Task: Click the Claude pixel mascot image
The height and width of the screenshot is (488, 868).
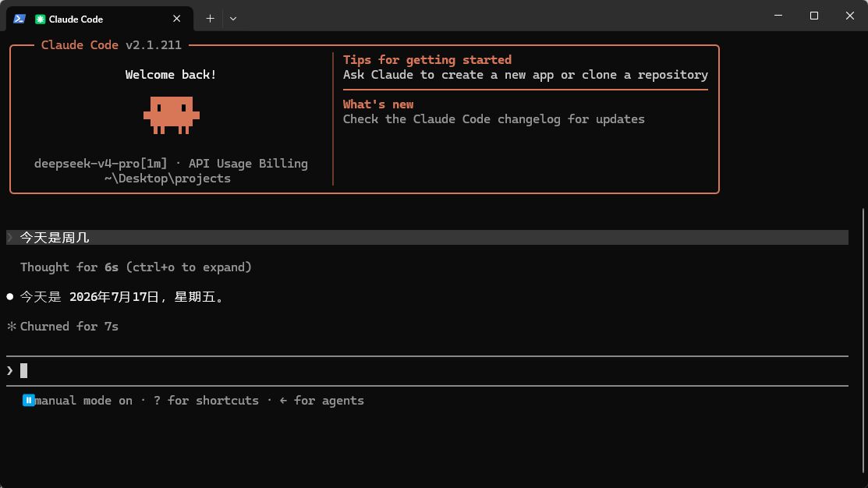Action: (x=172, y=115)
